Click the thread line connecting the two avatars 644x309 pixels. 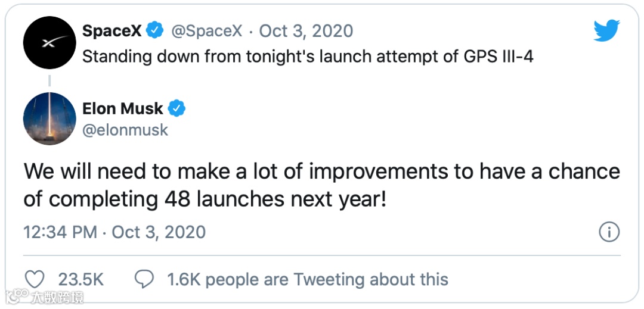tap(49, 81)
